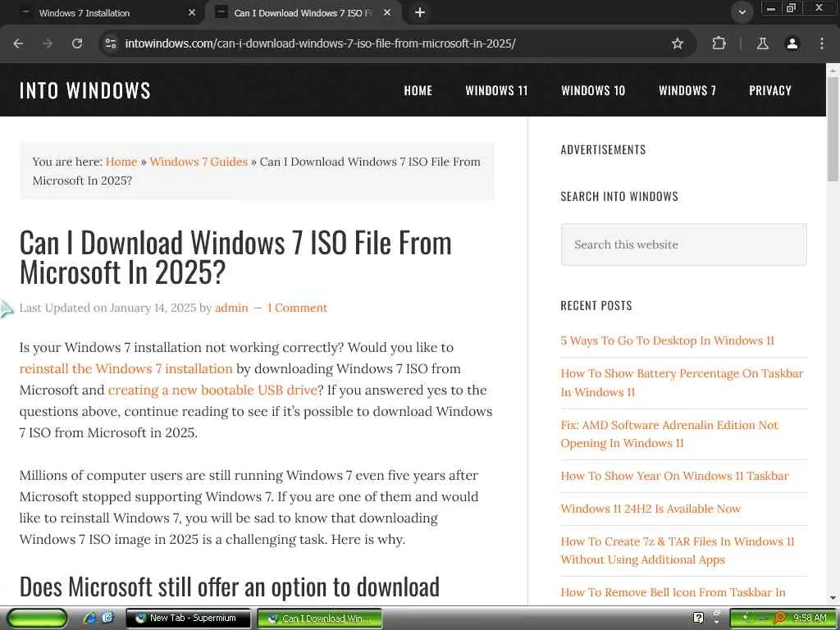The height and width of the screenshot is (630, 840).
Task: Click the scrollbar up arrow
Action: [833, 69]
